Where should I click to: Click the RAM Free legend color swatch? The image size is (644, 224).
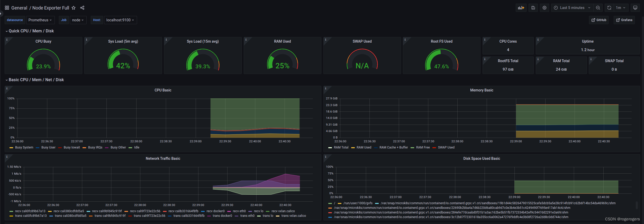click(412, 148)
